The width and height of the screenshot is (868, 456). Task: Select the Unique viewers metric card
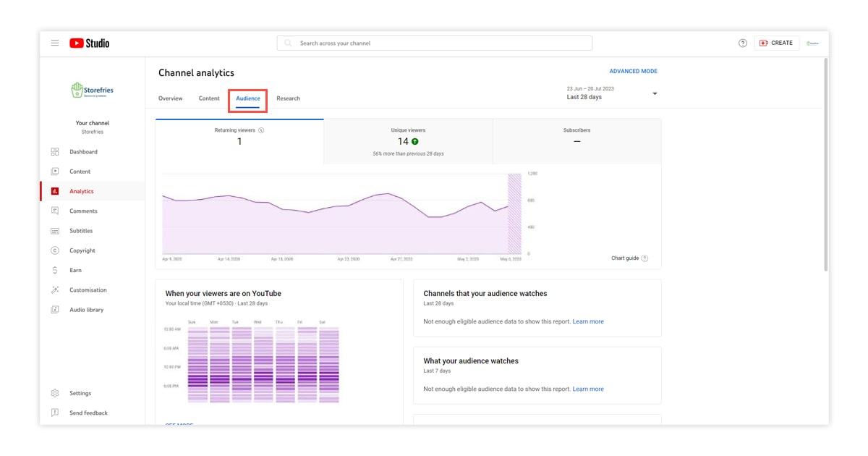(x=408, y=142)
